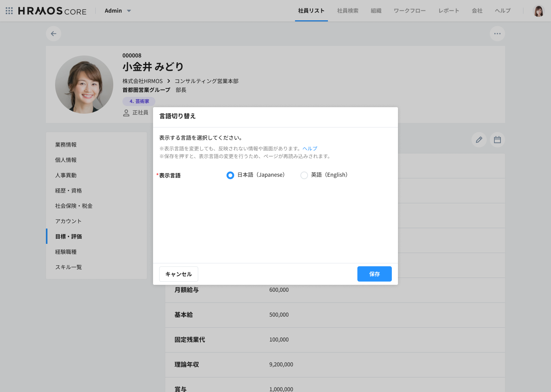The width and height of the screenshot is (551, 392).
Task: Click the 4. 芸術家 tag badge
Action: pos(139,101)
